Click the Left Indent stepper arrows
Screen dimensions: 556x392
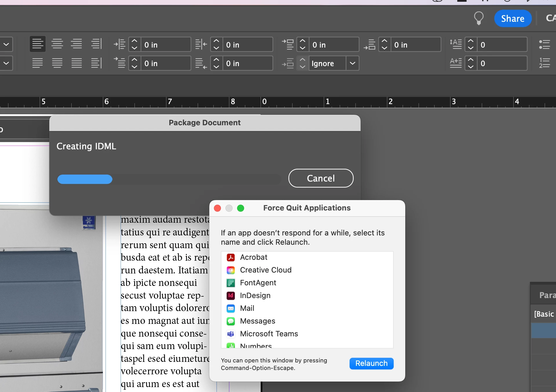coord(135,44)
